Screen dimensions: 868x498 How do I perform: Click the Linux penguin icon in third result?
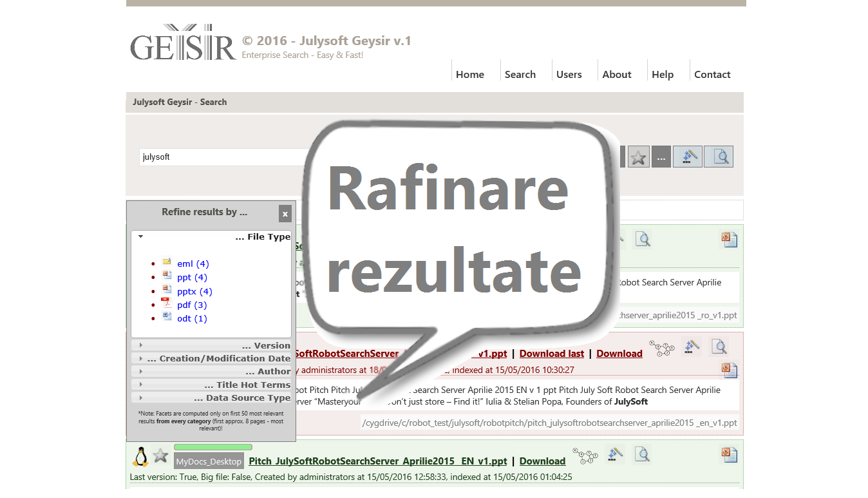(x=140, y=456)
